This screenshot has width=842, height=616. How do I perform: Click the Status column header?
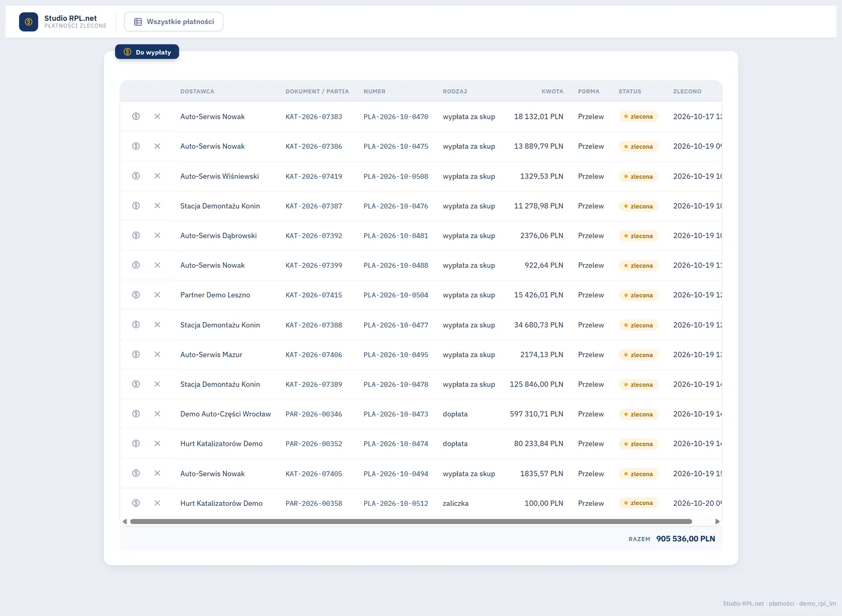tap(630, 91)
